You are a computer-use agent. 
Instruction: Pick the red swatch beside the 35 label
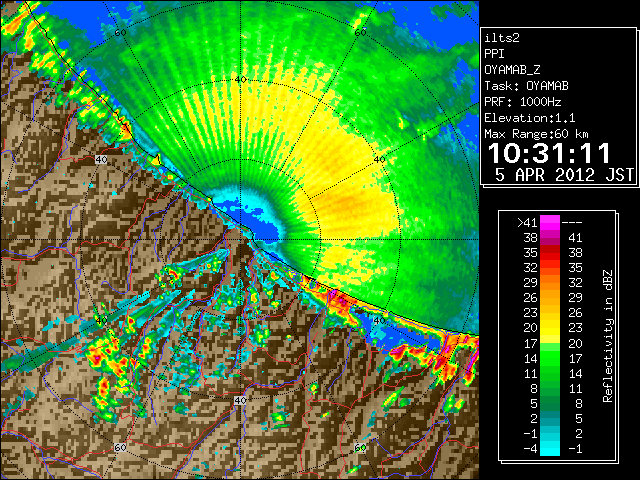click(x=550, y=253)
